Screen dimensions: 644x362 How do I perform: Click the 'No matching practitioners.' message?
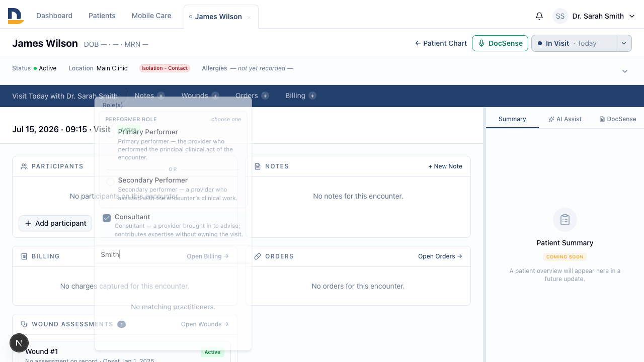coord(173,307)
